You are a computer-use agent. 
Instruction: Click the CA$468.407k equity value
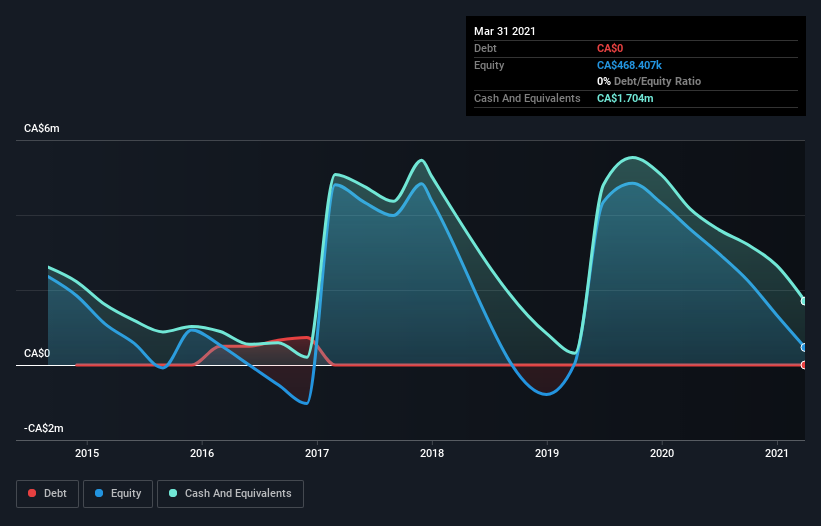[629, 65]
